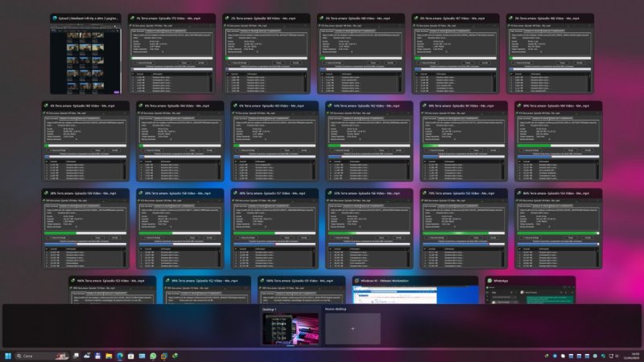
Task: Switch to the Episodio 169 download window
Action: (x=266, y=54)
